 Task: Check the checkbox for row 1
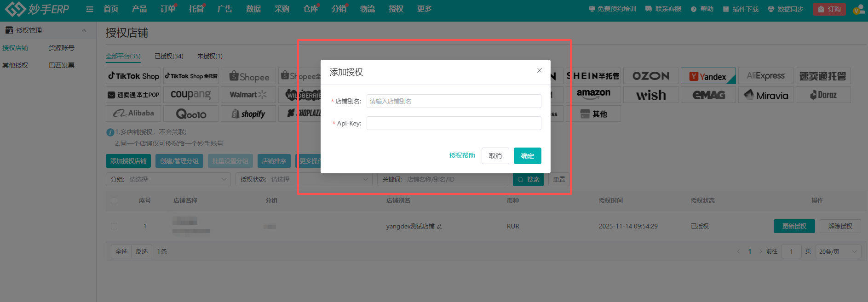click(114, 226)
